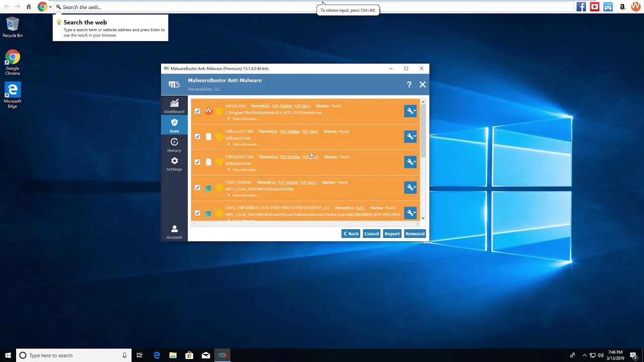Open PUP.WebBar threat link for WBLaunchTask
The image size is (644, 362).
(290, 132)
